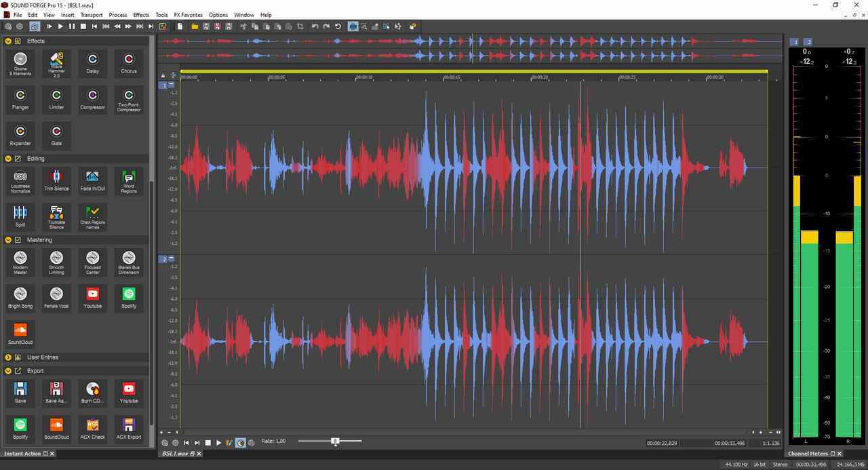Toggle the Editing section checkbox
This screenshot has width=868, height=470.
click(x=18, y=159)
